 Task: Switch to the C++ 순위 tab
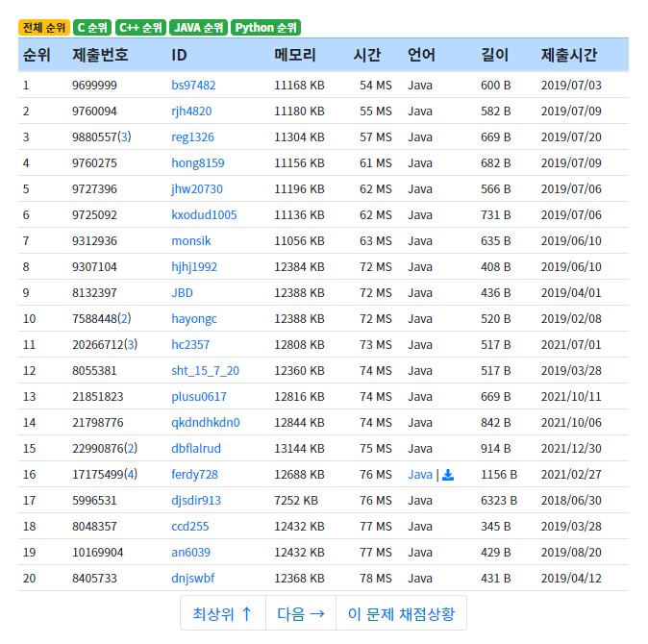pyautogui.click(x=140, y=28)
